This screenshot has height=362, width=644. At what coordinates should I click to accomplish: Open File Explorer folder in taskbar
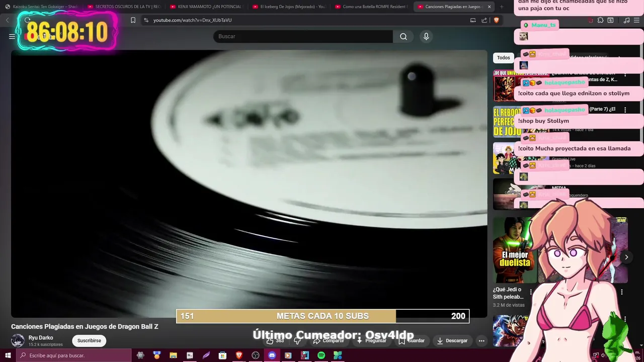coord(173,355)
